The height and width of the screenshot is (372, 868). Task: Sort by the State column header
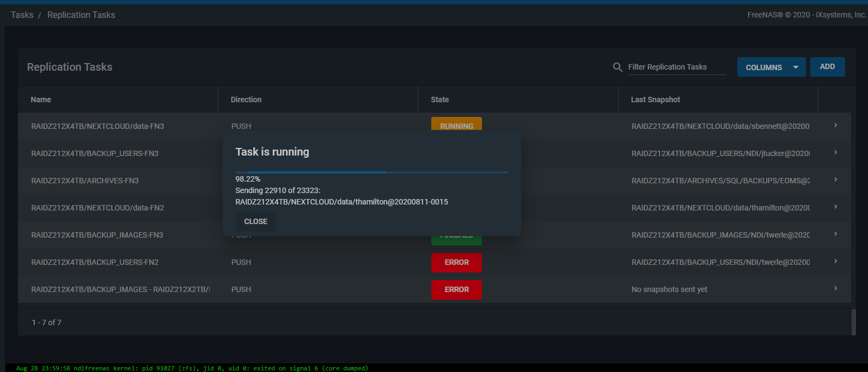click(x=440, y=100)
